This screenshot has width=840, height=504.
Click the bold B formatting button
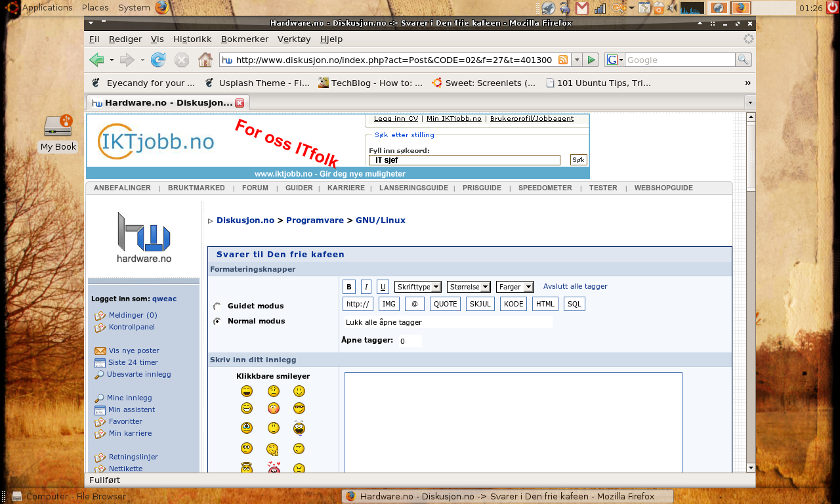click(349, 287)
